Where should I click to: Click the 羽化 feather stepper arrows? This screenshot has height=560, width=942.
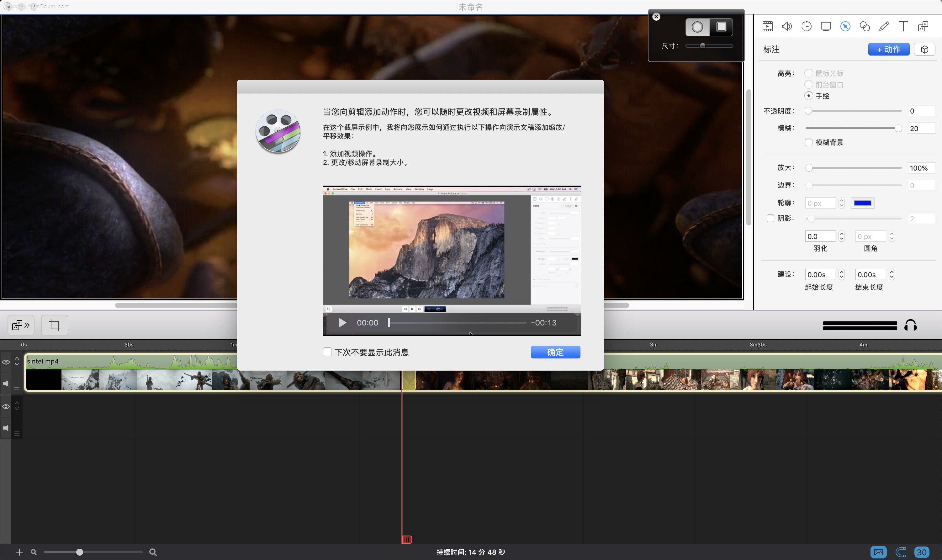pos(842,236)
